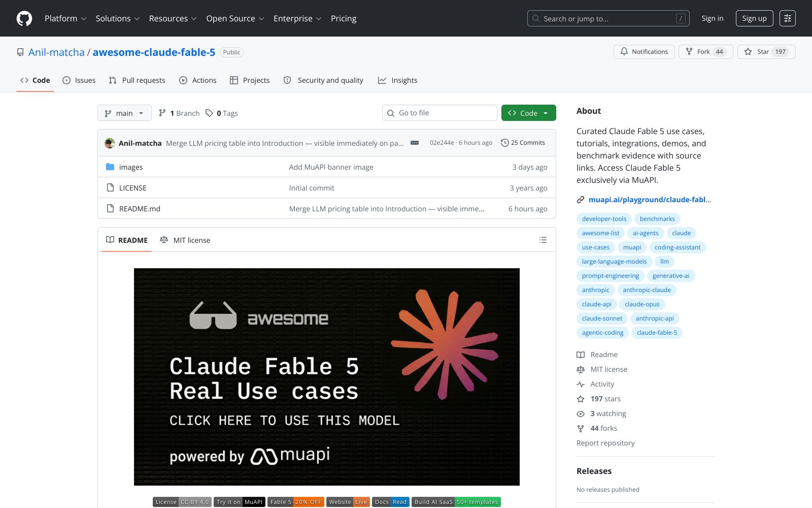Focus the Go to file input
This screenshot has width=812, height=508.
(439, 113)
